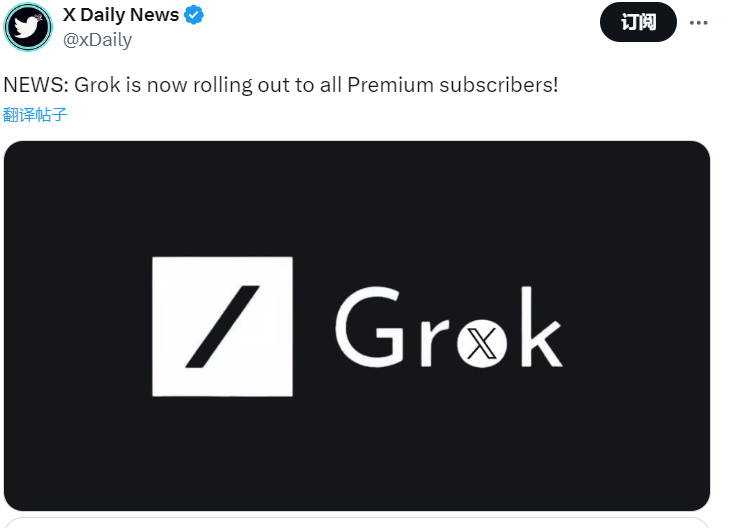Open the three-dot more options menu
The image size is (731, 528).
(x=699, y=22)
